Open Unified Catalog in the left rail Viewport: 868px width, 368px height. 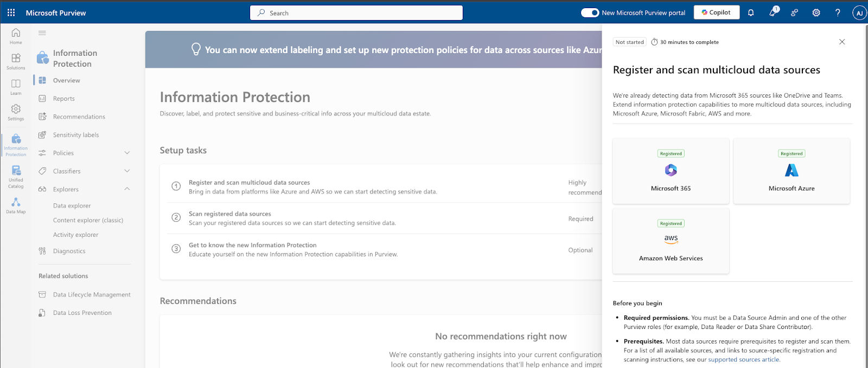point(16,177)
